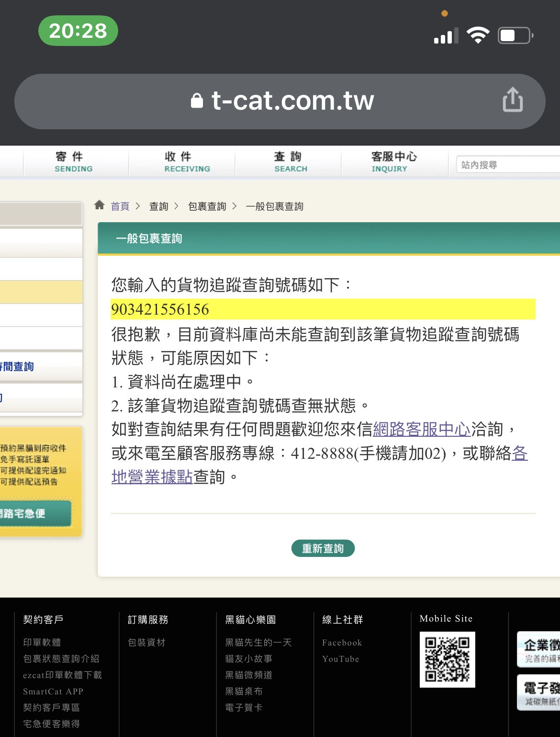Click the 網路宅急便 sidebar button

point(35,513)
